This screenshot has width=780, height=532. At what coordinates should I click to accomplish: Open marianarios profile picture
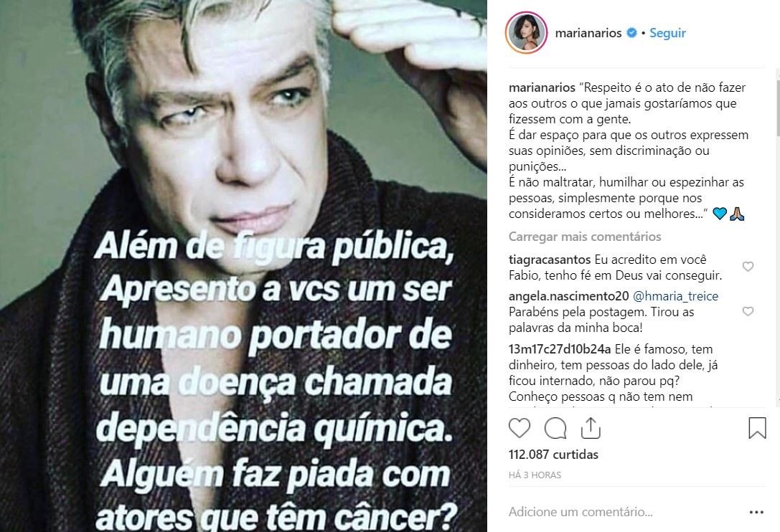click(526, 33)
